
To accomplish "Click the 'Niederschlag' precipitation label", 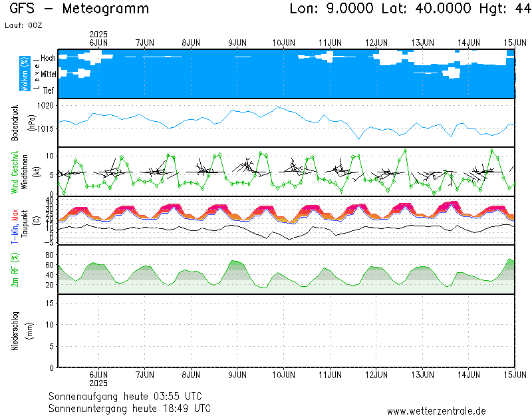I will (x=15, y=331).
